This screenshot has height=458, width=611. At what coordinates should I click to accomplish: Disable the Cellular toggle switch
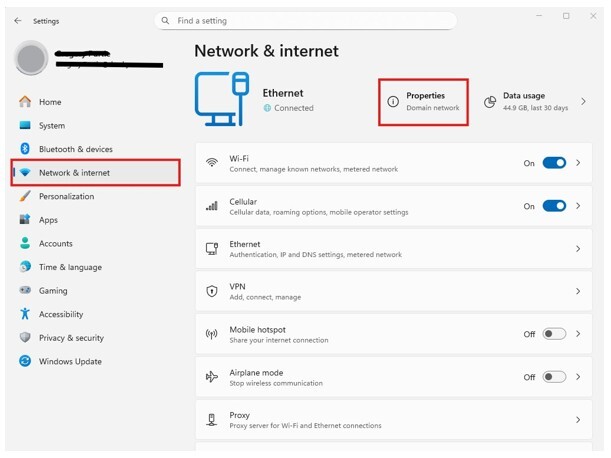point(554,206)
